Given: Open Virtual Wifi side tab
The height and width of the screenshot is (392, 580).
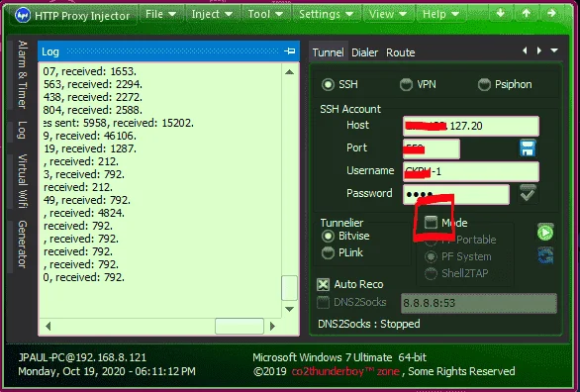Looking at the screenshot, I should tap(22, 181).
